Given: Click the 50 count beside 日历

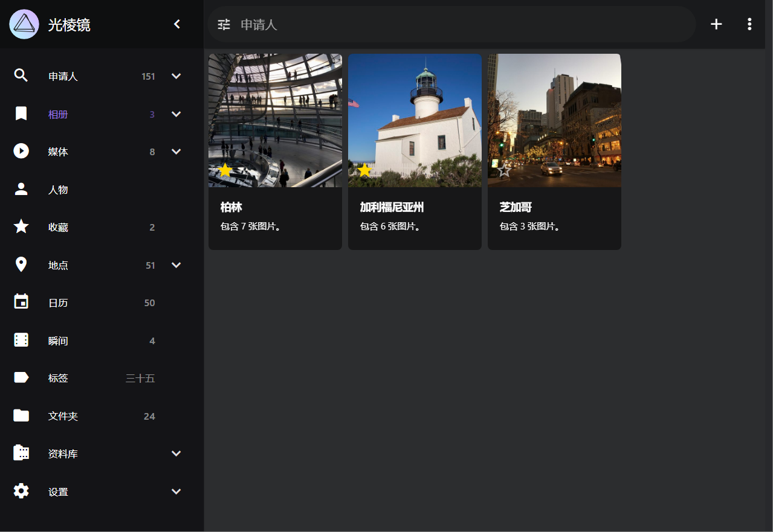Looking at the screenshot, I should point(149,303).
